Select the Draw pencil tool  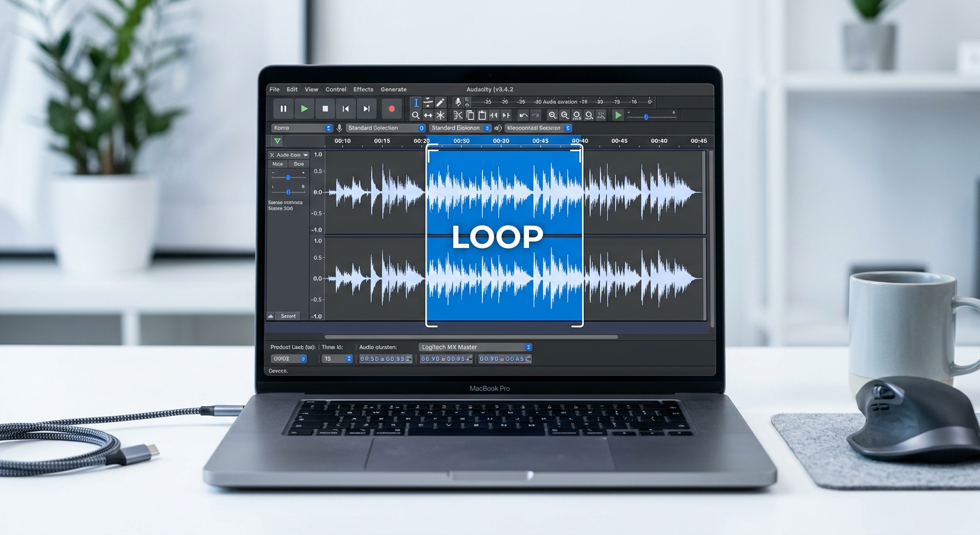[x=441, y=102]
